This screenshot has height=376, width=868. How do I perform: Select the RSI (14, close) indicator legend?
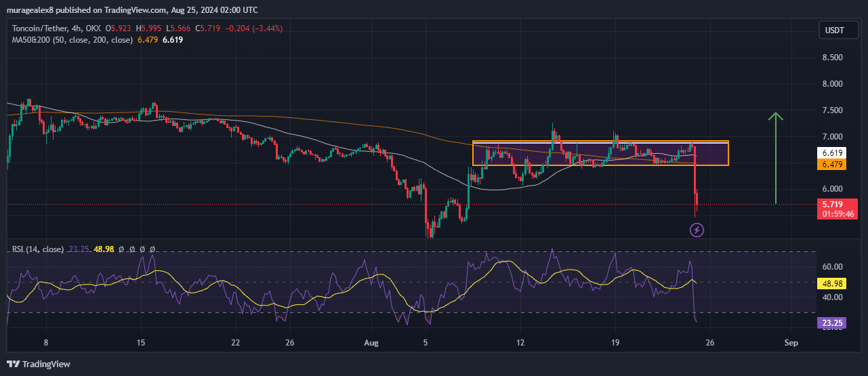point(38,249)
